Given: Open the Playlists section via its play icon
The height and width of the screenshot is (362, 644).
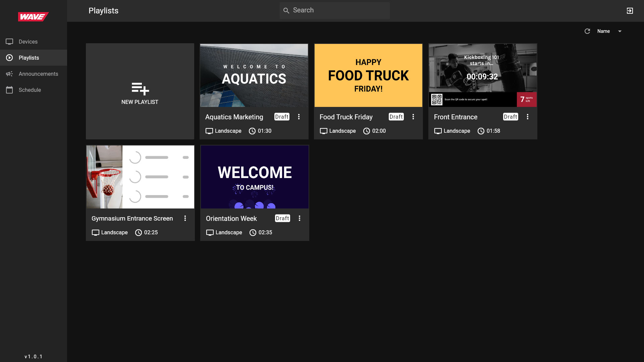Looking at the screenshot, I should click(x=9, y=58).
